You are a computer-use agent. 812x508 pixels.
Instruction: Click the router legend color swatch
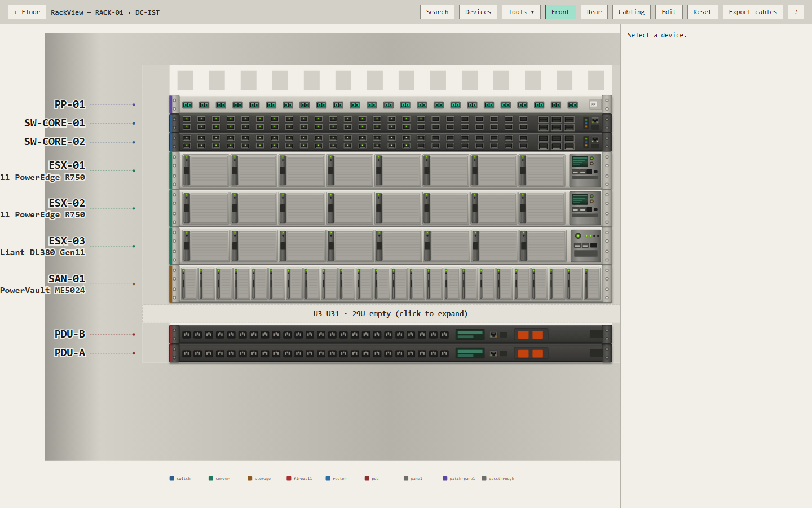[x=328, y=479]
